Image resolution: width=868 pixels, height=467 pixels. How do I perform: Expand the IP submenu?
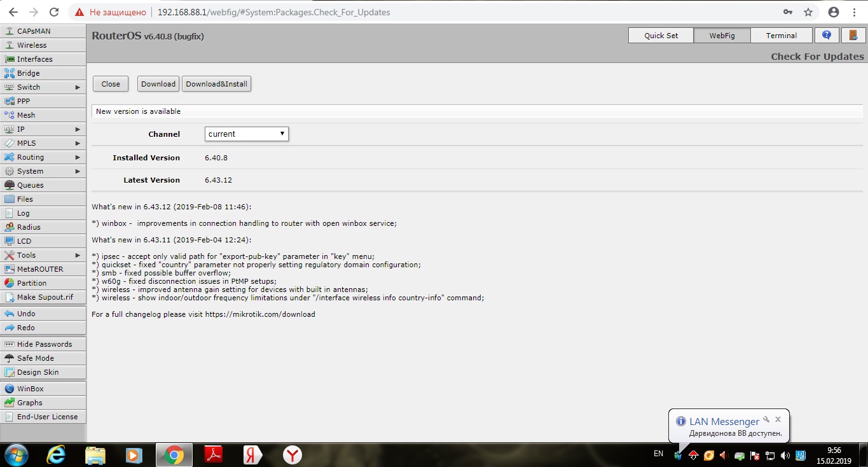(x=43, y=129)
